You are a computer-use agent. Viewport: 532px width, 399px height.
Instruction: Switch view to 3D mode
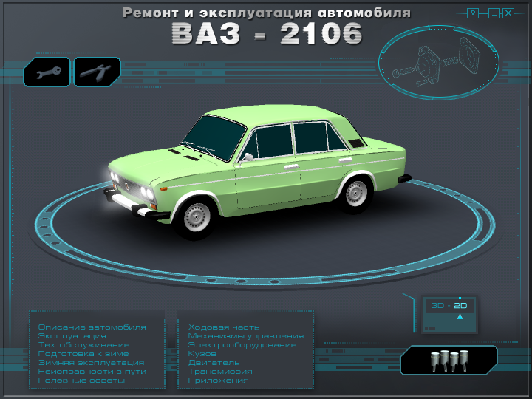(x=437, y=305)
